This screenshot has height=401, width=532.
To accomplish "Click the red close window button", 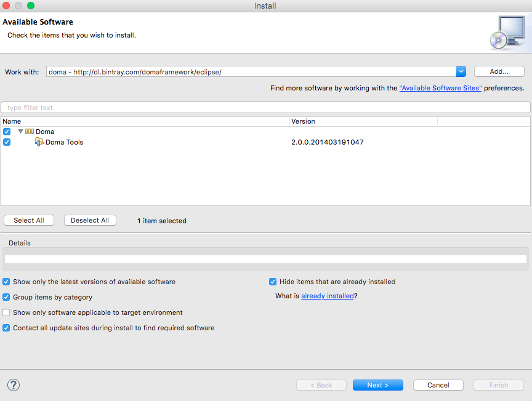I will 6,6.
